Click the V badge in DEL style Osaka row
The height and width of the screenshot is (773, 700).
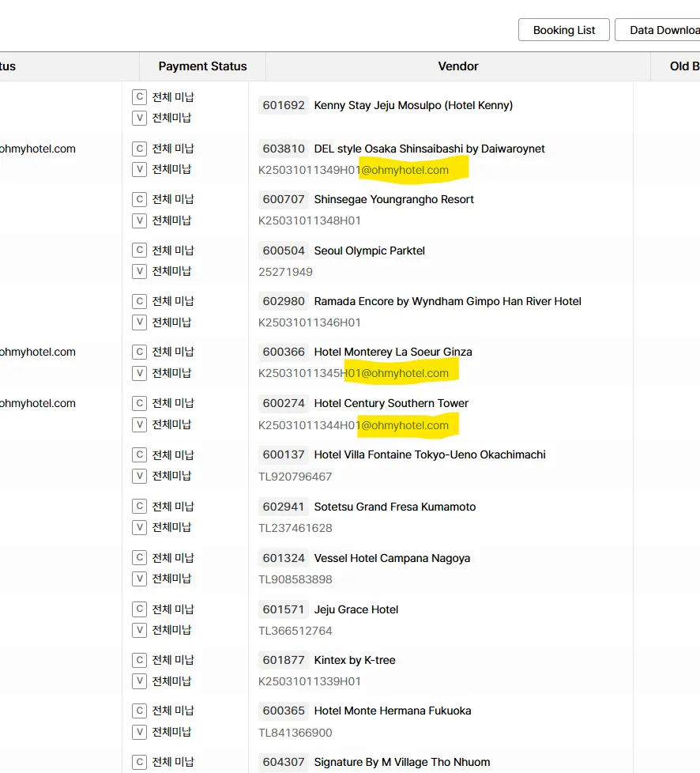tap(140, 169)
